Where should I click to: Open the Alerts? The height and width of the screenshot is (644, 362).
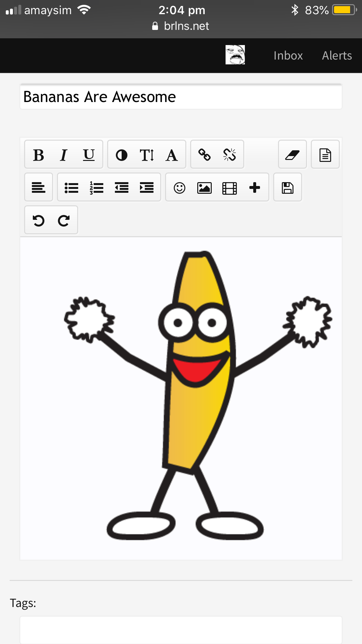[337, 56]
